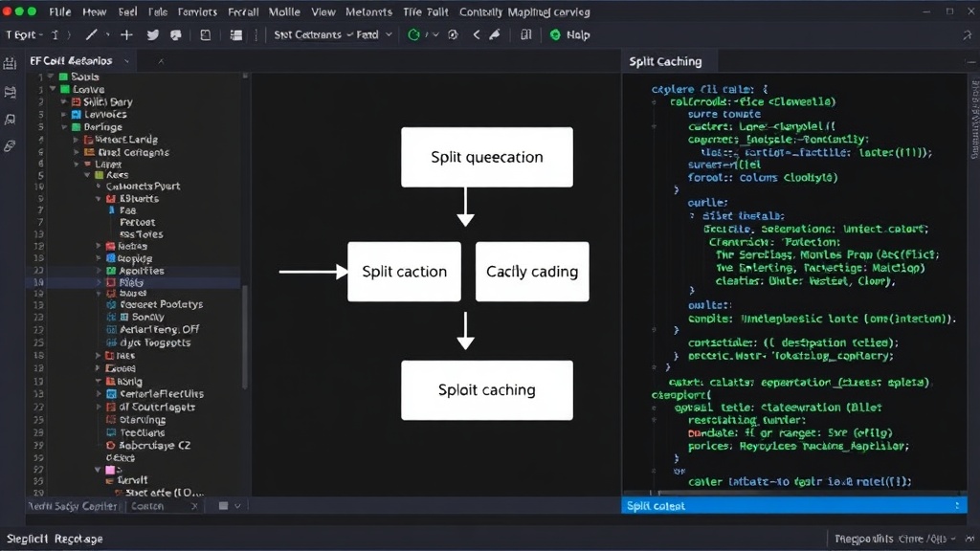
Task: Click the square document icon in the toolbar
Action: click(205, 35)
